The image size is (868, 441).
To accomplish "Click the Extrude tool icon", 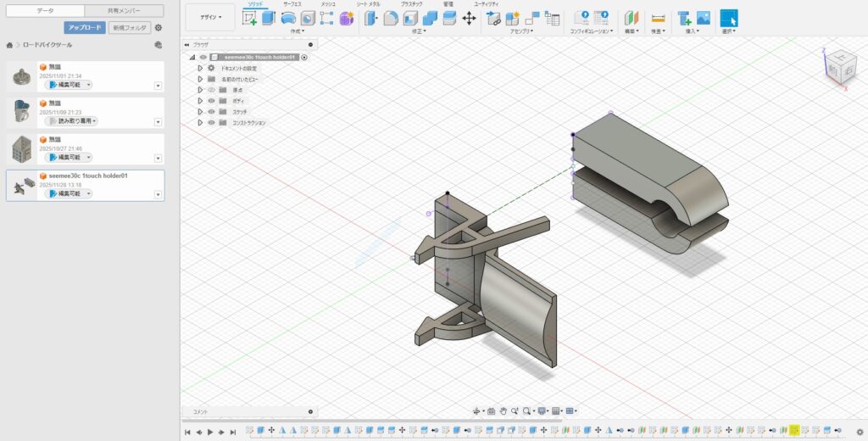I will tap(269, 18).
